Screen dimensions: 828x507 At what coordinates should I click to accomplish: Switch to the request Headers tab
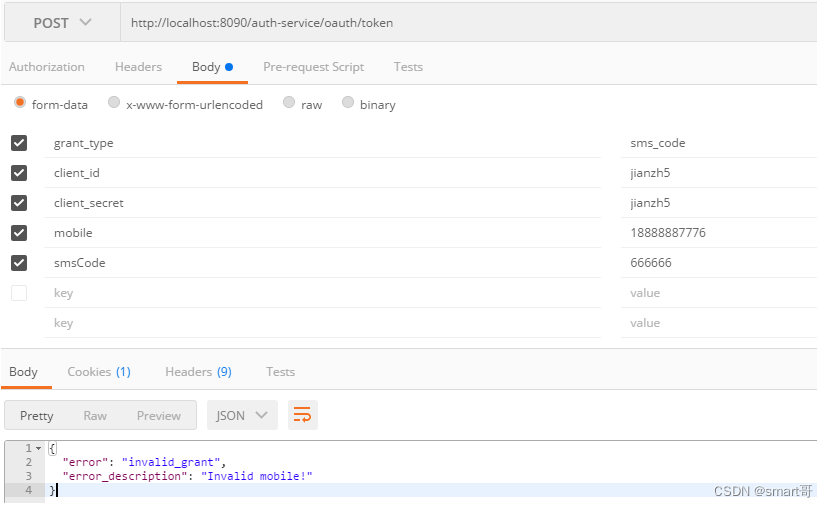coord(138,67)
